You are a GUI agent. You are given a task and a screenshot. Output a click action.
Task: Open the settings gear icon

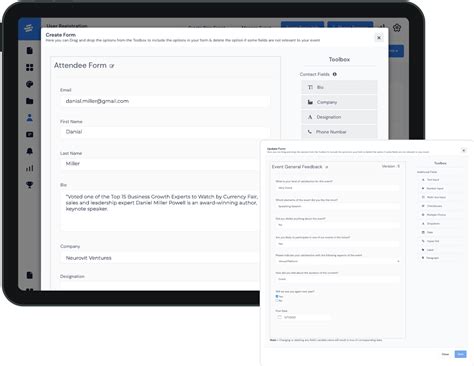397,28
